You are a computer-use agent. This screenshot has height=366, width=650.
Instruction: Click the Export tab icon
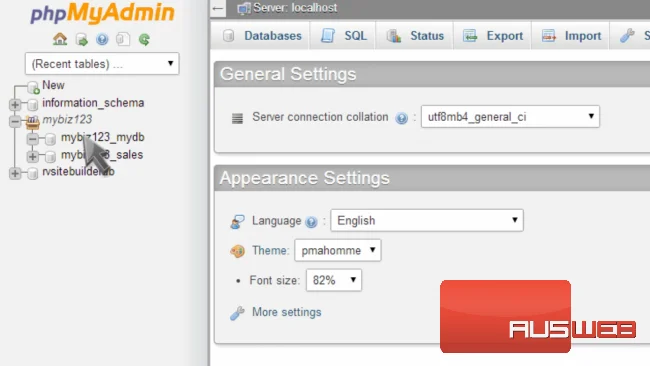click(x=470, y=36)
